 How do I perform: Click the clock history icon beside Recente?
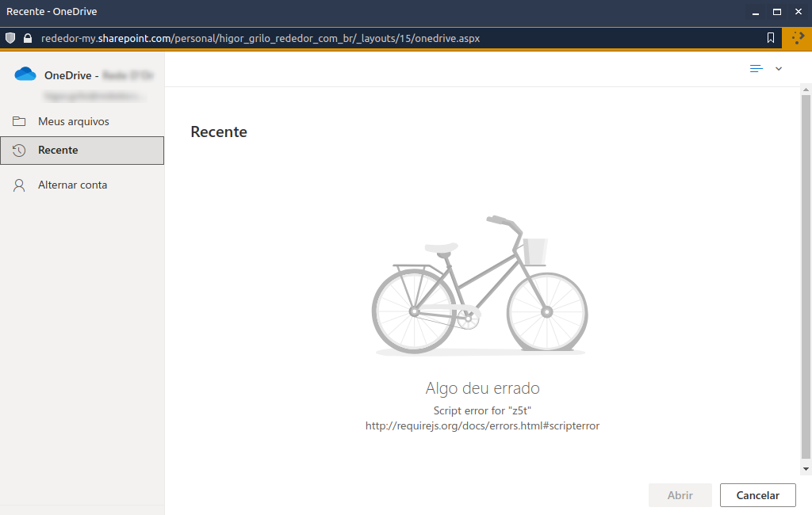[x=19, y=151]
